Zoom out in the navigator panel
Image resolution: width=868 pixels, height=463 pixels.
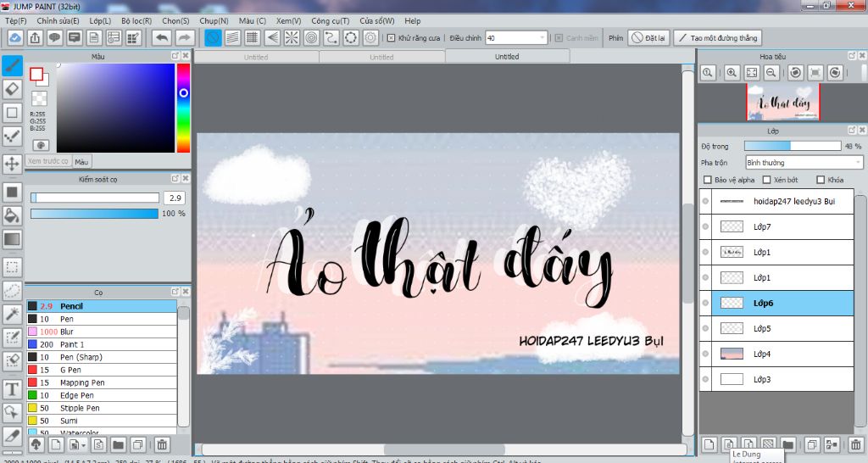[771, 73]
